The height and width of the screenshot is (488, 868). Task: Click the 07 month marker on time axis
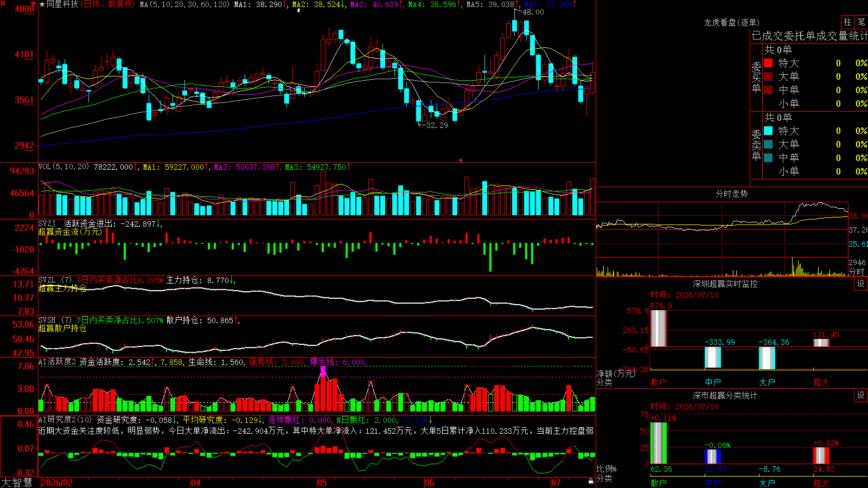(x=556, y=483)
